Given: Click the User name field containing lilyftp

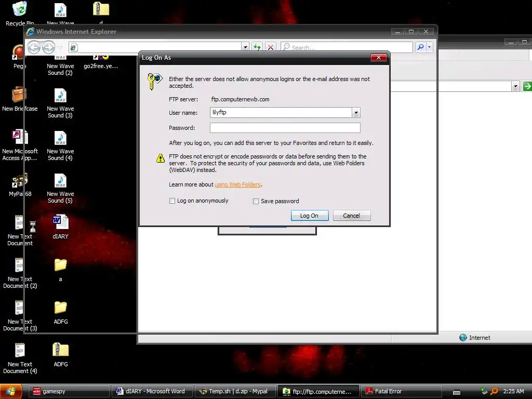Looking at the screenshot, I should tap(281, 113).
